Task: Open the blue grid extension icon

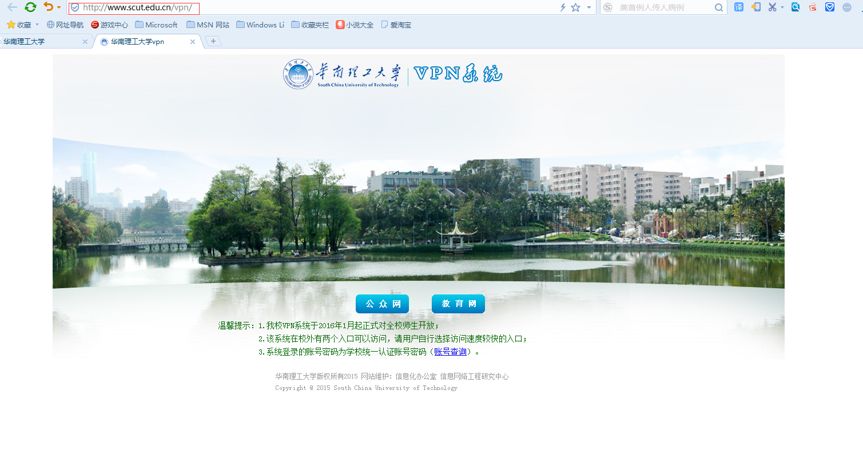Action: [x=739, y=7]
